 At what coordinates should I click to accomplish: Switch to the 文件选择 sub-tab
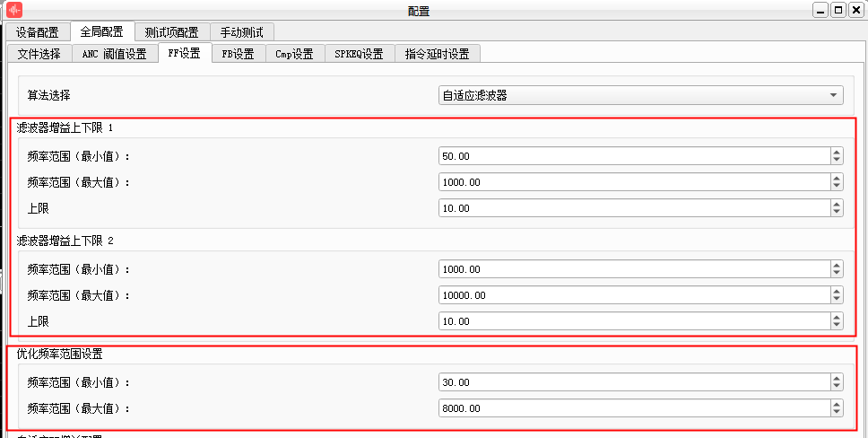[39, 55]
